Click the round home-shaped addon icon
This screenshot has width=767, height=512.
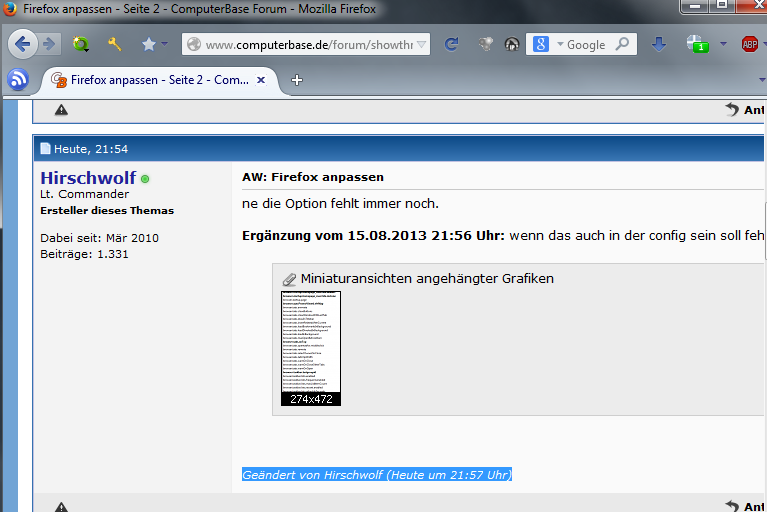[512, 45]
